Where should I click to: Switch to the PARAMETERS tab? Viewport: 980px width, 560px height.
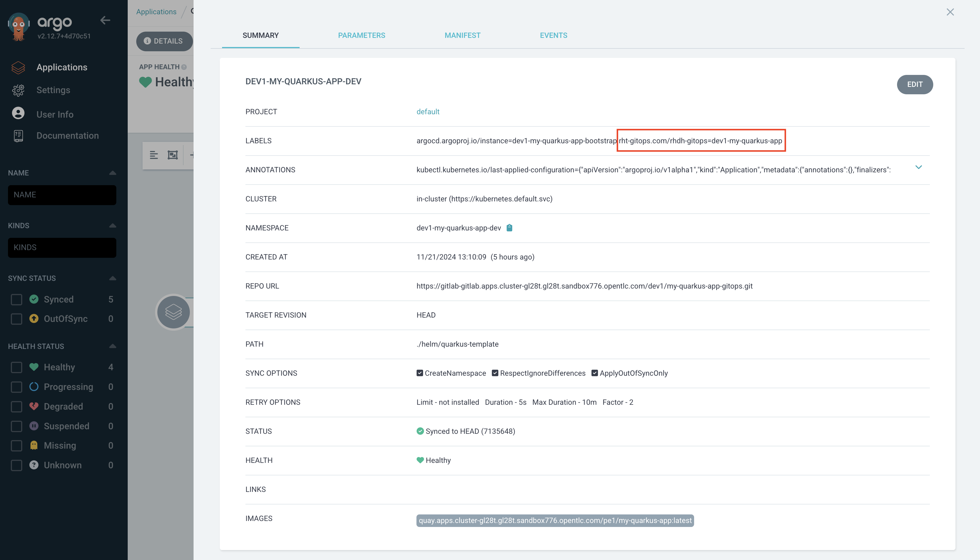click(361, 35)
